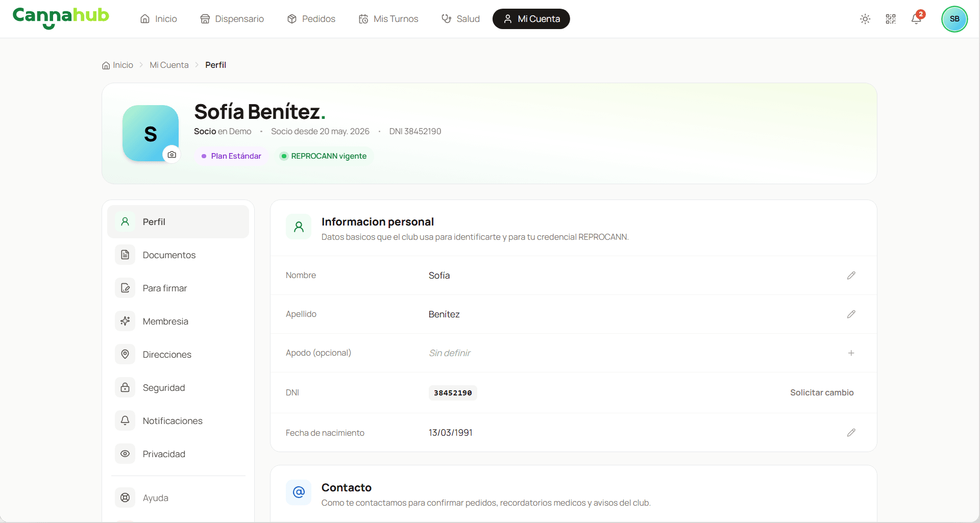Click the Contacto at-sign icon

[299, 492]
